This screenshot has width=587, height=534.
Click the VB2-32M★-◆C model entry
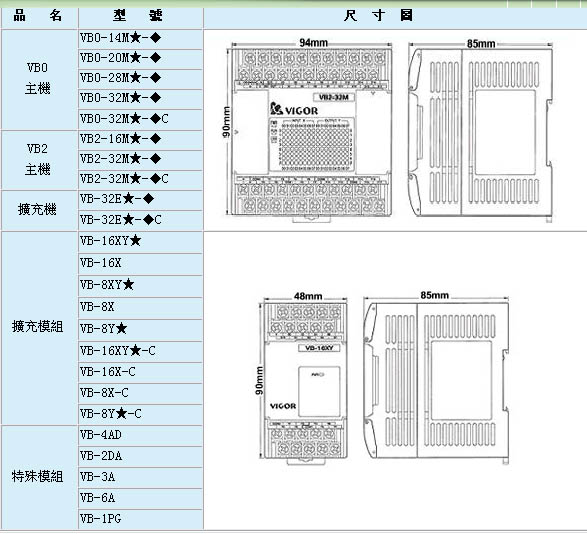140,179
